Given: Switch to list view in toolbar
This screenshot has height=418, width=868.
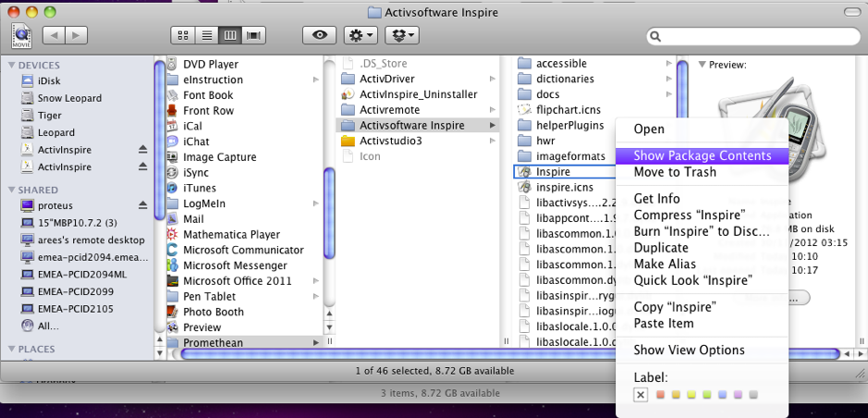Looking at the screenshot, I should coord(207,35).
